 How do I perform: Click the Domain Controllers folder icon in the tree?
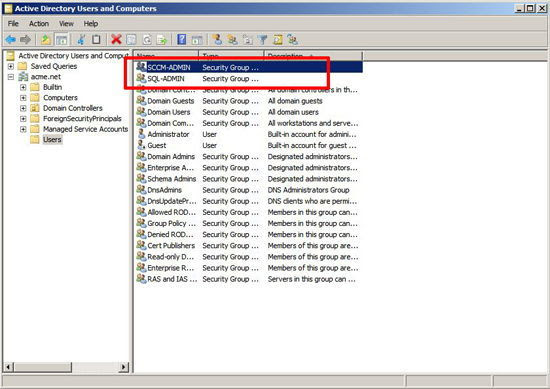point(35,108)
